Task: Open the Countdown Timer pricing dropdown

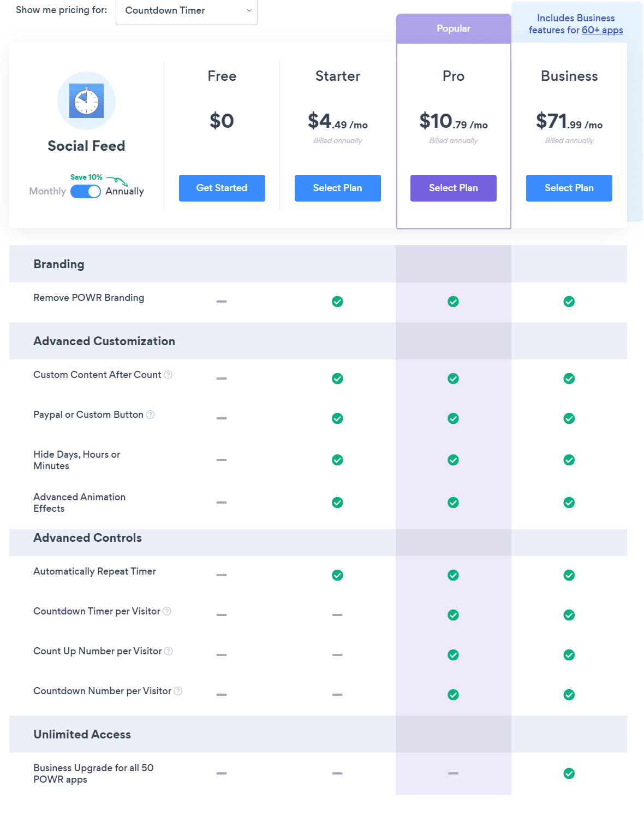Action: (x=187, y=11)
